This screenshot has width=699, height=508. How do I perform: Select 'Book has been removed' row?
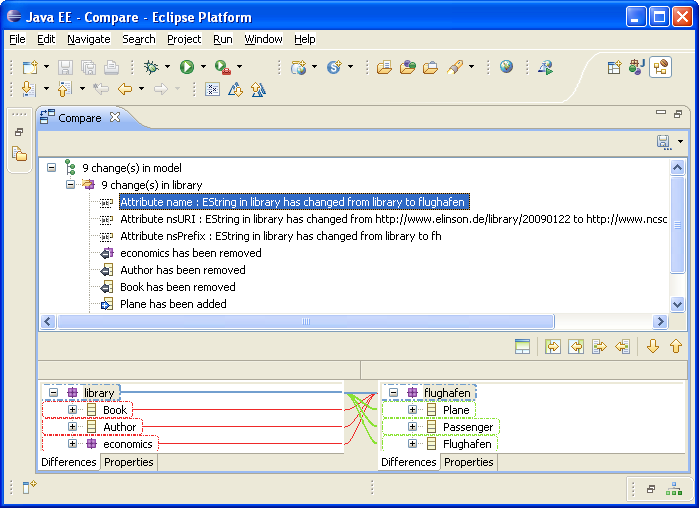pos(178,287)
